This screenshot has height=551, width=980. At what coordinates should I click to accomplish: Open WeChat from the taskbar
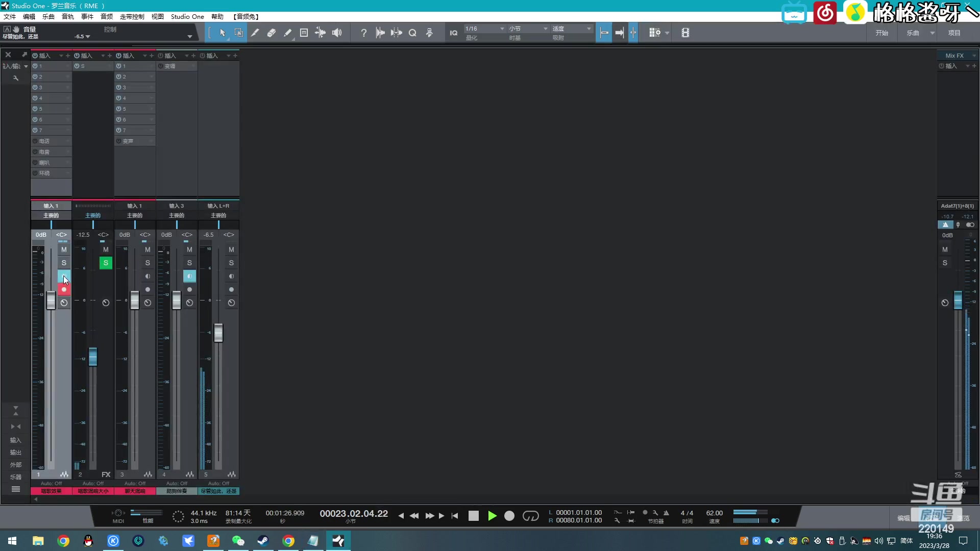coord(238,541)
